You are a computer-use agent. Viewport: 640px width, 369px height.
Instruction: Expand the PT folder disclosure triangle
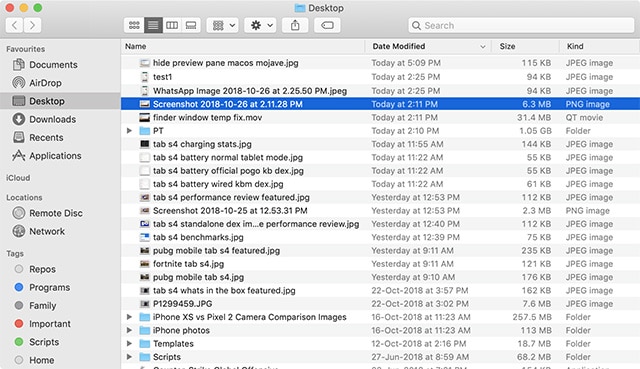pos(129,131)
